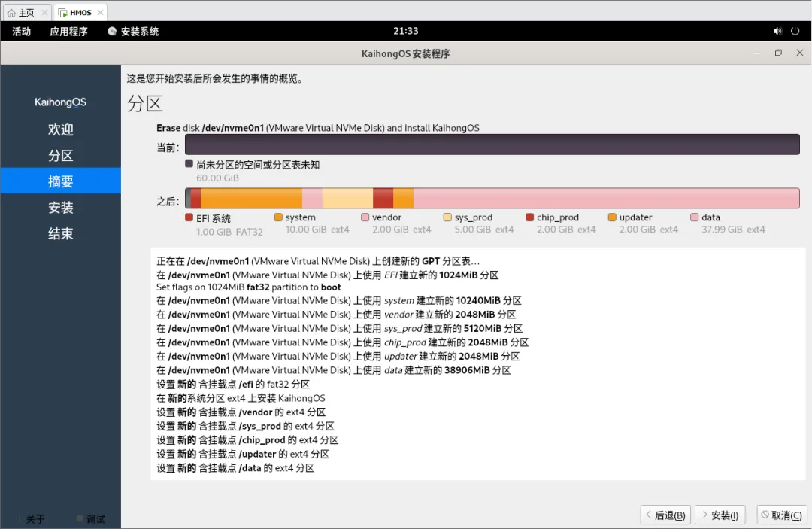Close the 主页 tab
The height and width of the screenshot is (529, 812).
44,12
